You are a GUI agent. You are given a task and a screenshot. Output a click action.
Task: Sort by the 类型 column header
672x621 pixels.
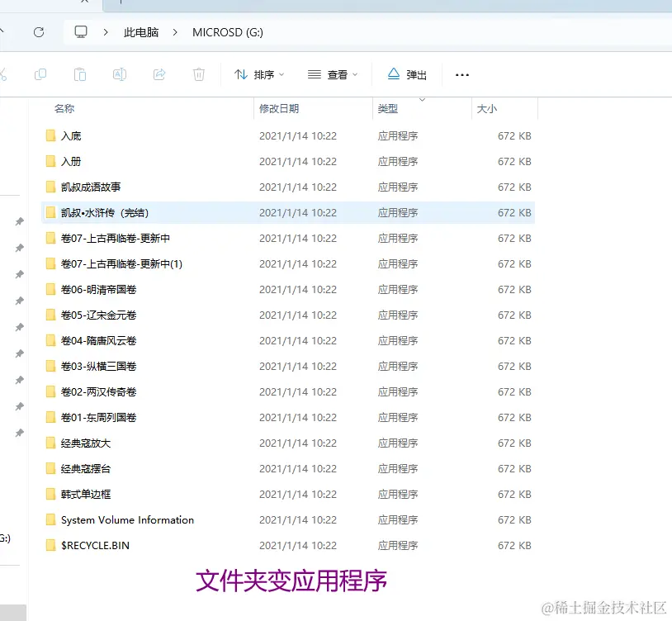[x=388, y=108]
